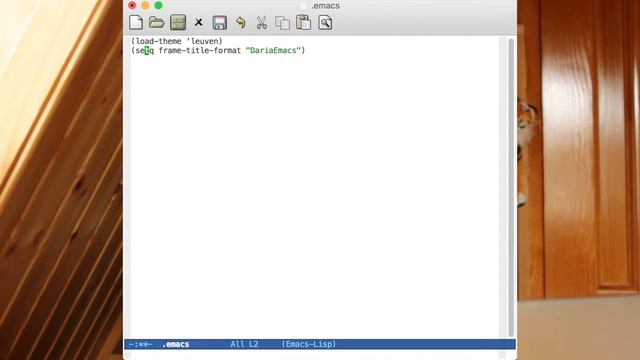Undo the last change with the arrow icon
Screen dimensions: 640x360
pyautogui.click(x=241, y=22)
